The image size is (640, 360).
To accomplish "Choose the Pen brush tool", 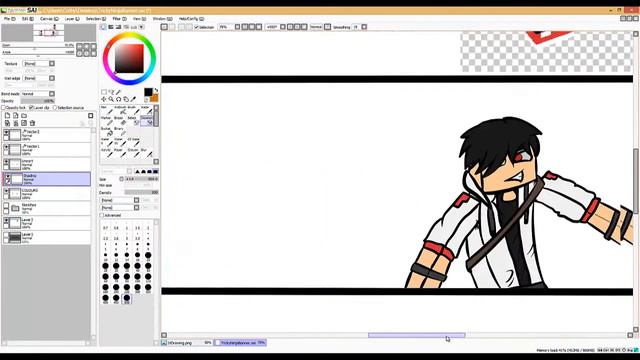I will pos(107,110).
